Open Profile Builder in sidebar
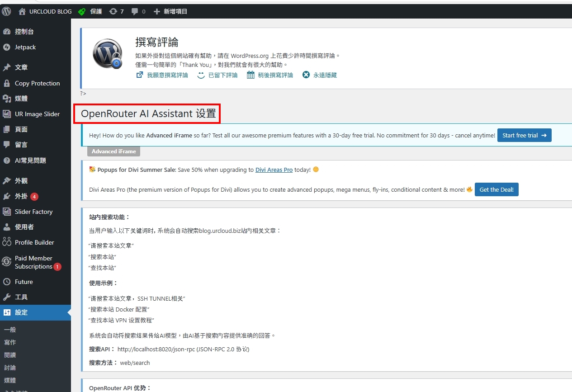Viewport: 572px width, 392px height. point(35,242)
